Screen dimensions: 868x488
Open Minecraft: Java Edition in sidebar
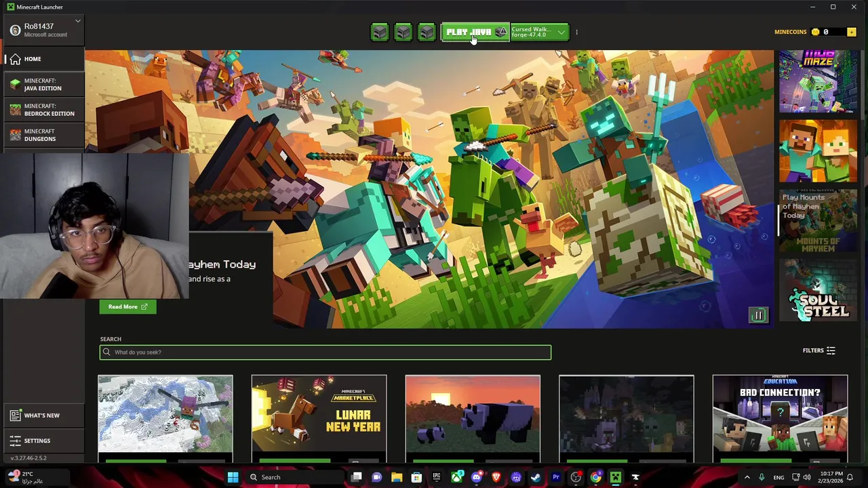pyautogui.click(x=44, y=85)
